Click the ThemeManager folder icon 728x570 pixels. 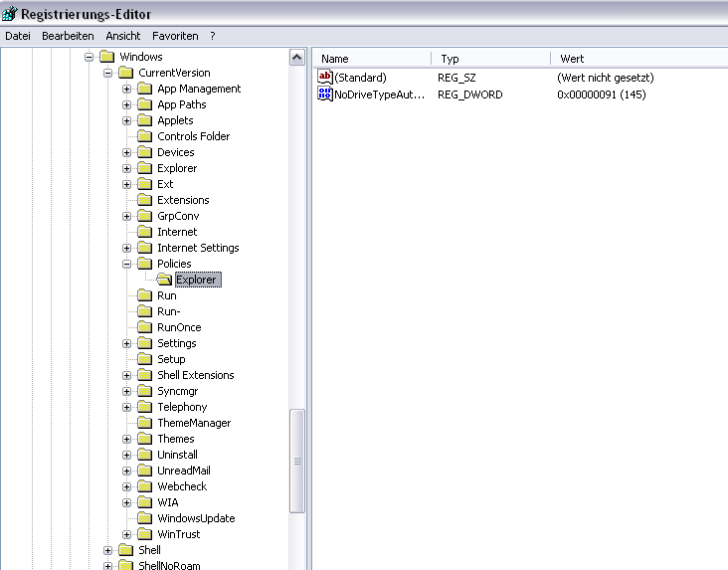(x=145, y=423)
